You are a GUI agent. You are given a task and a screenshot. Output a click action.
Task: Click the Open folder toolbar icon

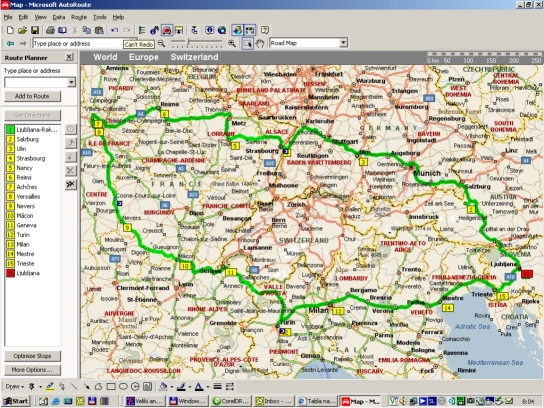(22, 31)
